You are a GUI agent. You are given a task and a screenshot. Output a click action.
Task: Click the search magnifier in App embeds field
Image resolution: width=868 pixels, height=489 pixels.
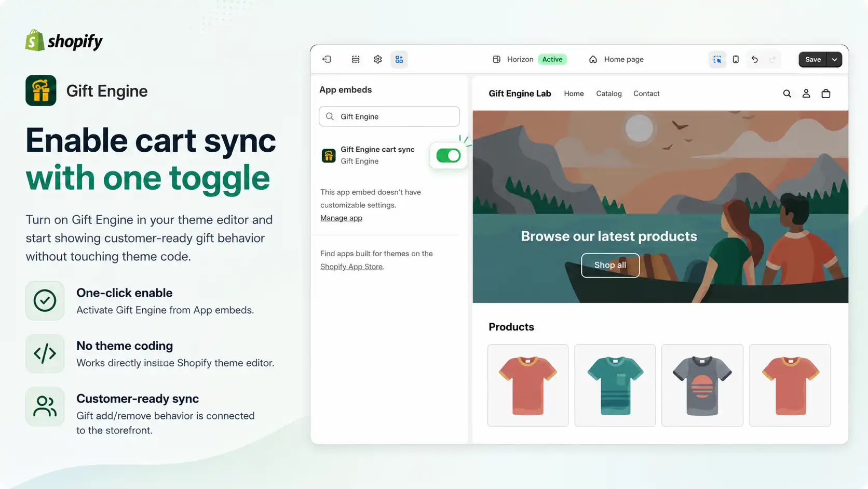tap(330, 116)
